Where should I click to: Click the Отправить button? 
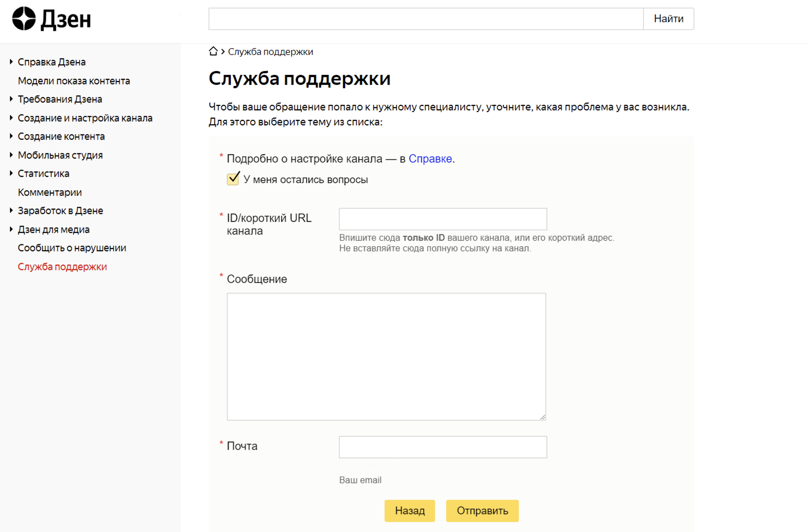click(482, 511)
